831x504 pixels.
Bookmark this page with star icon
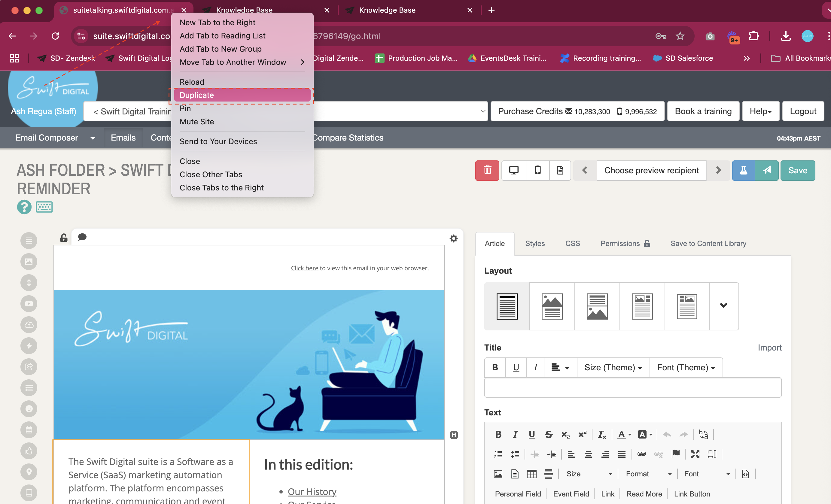(680, 36)
